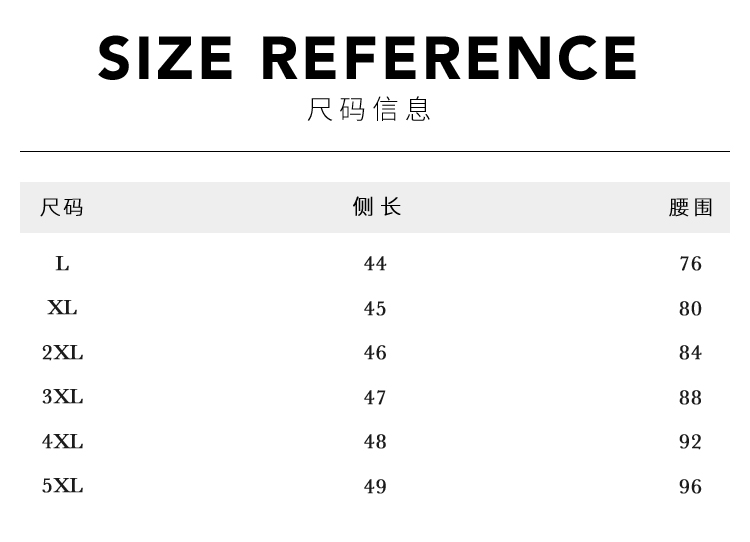Choose the 3XL size label
Screen dimensions: 750x542
[62, 397]
